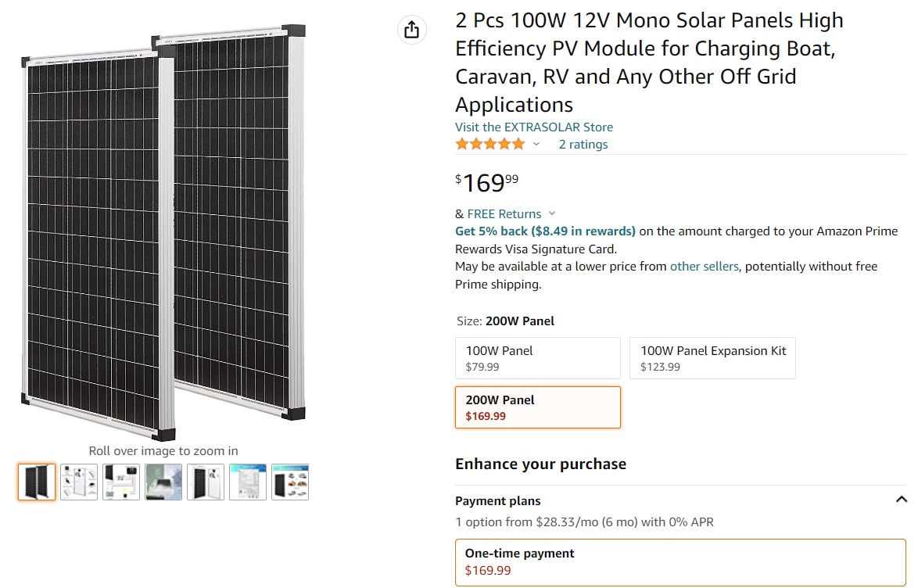Open the star rating breakdown chevron

click(536, 144)
